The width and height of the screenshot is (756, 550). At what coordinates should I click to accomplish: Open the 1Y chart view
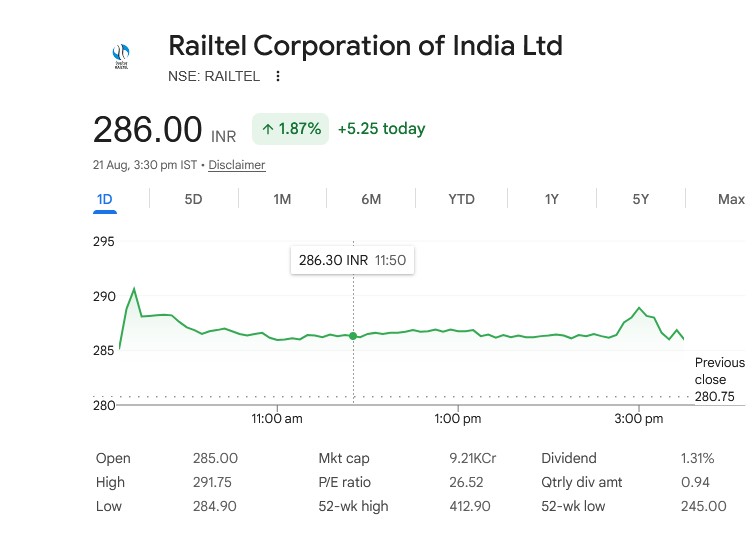552,200
